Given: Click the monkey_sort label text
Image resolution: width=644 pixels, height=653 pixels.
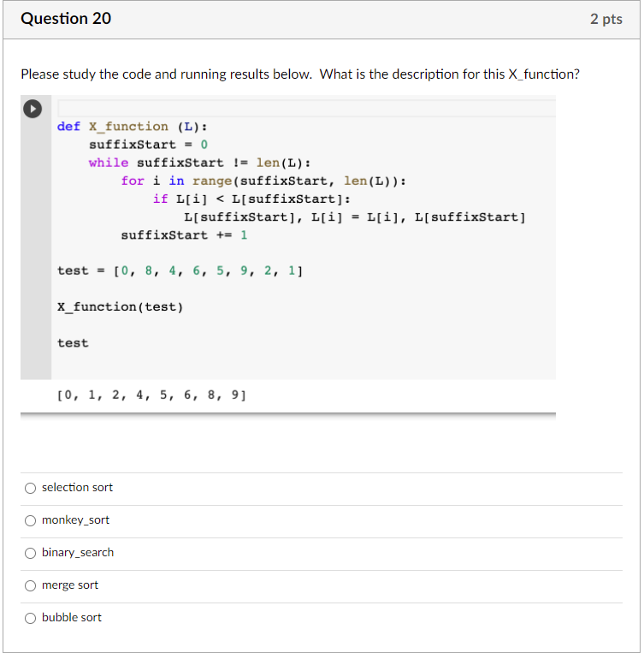Looking at the screenshot, I should click(76, 519).
